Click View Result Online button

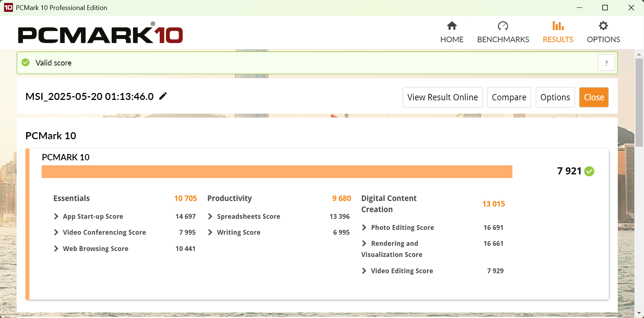(x=443, y=97)
